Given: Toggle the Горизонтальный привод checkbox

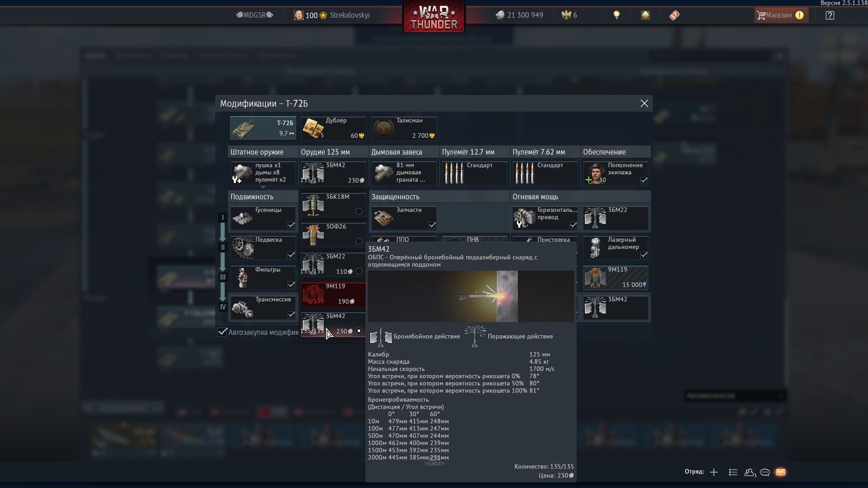Looking at the screenshot, I should click(573, 225).
